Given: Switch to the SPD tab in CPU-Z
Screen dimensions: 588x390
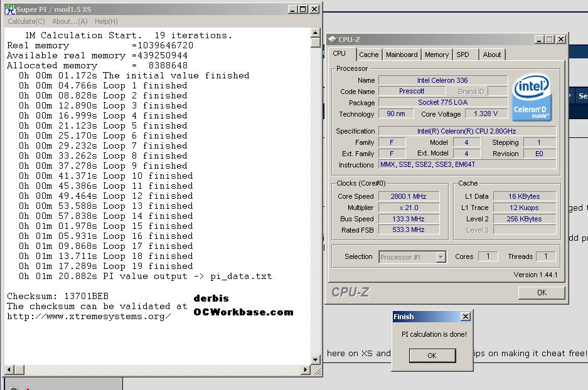Looking at the screenshot, I should (466, 55).
